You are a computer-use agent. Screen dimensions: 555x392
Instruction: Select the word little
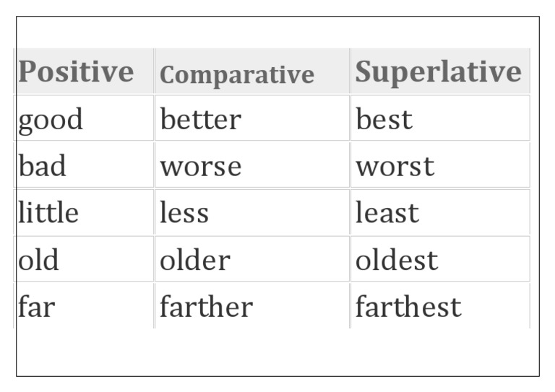[48, 213]
